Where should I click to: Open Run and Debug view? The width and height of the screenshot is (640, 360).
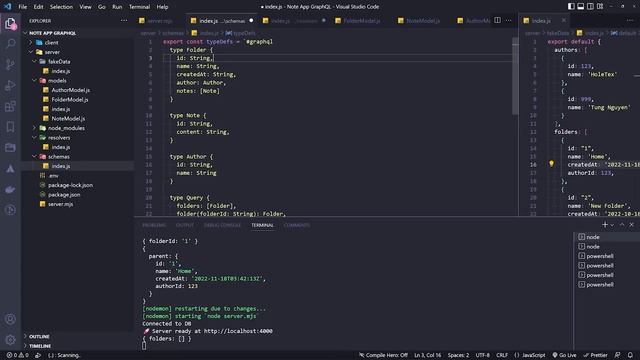(x=10, y=85)
